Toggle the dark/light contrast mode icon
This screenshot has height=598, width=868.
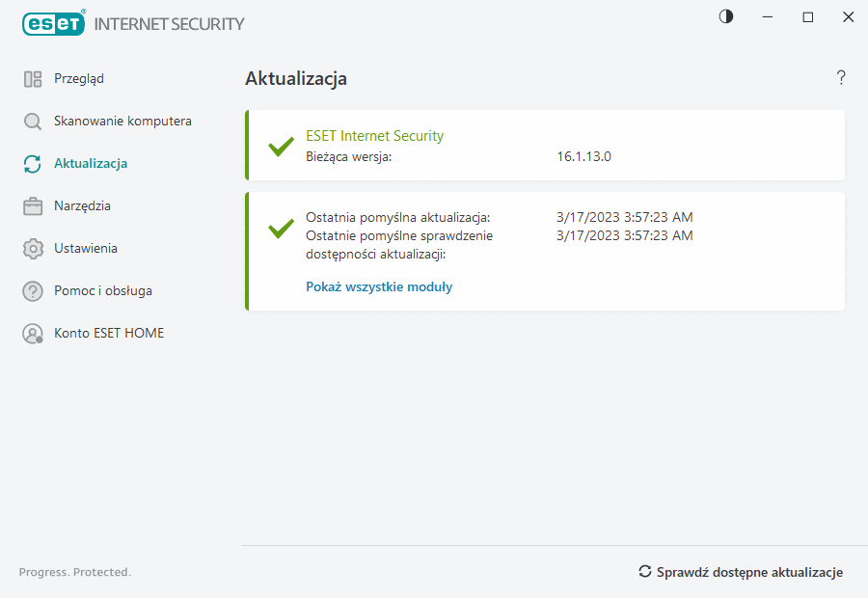tap(726, 17)
